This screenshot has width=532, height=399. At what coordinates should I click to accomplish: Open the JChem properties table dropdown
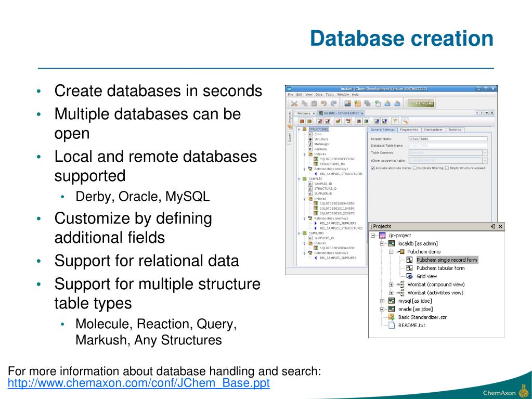tap(485, 161)
